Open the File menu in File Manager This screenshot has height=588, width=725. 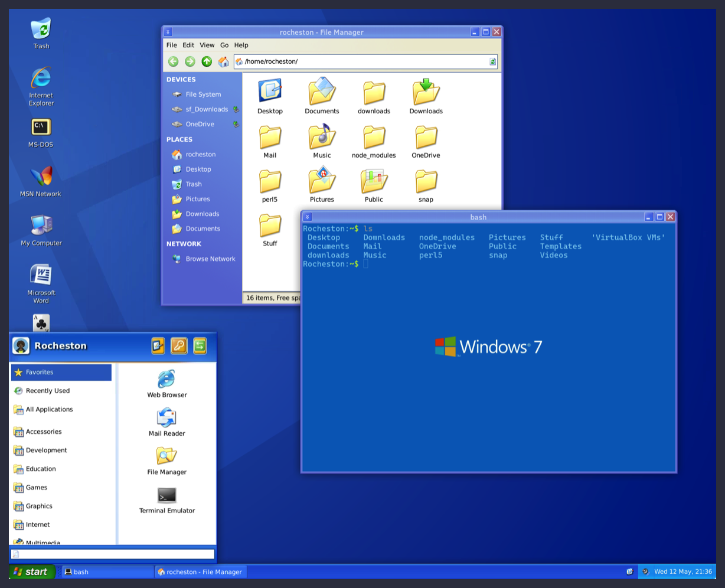coord(172,45)
